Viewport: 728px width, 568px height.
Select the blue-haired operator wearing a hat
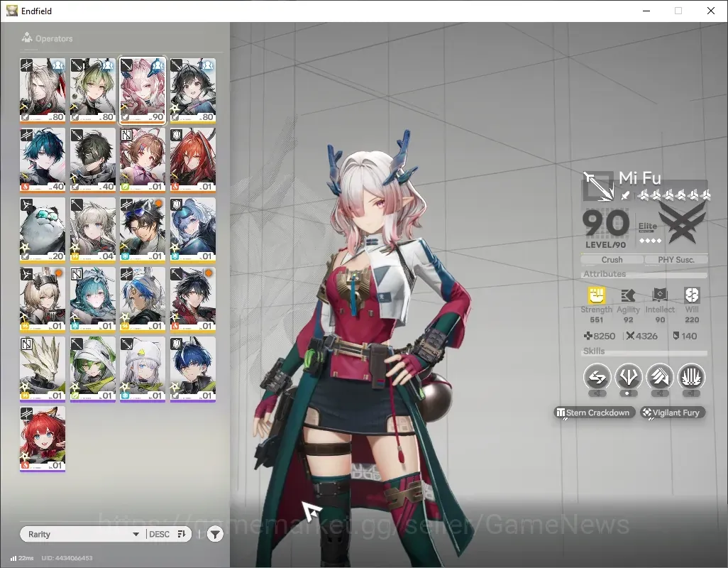193,230
